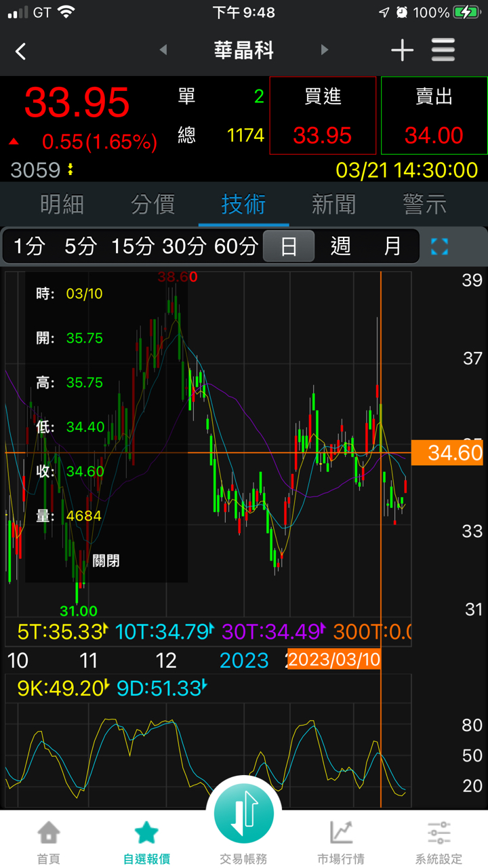Select the 60分 interval
Image resolution: width=488 pixels, height=868 pixels.
point(236,246)
